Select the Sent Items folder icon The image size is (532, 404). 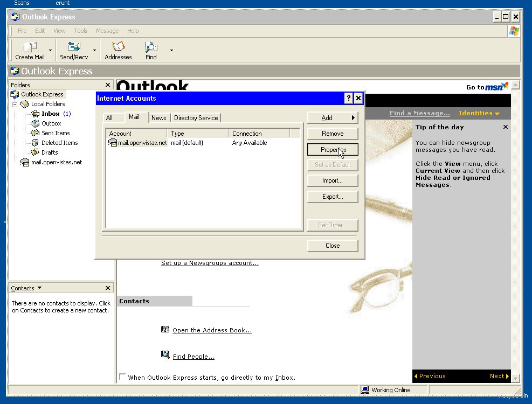[x=35, y=133]
